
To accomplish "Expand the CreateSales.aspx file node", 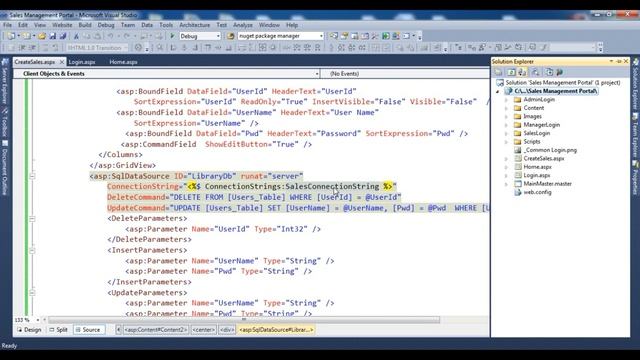I will pyautogui.click(x=506, y=158).
